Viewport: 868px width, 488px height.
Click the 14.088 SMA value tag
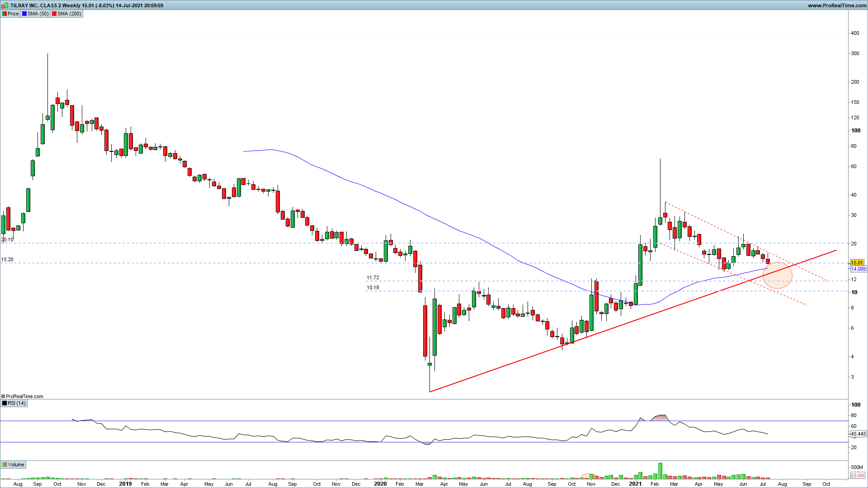[858, 269]
